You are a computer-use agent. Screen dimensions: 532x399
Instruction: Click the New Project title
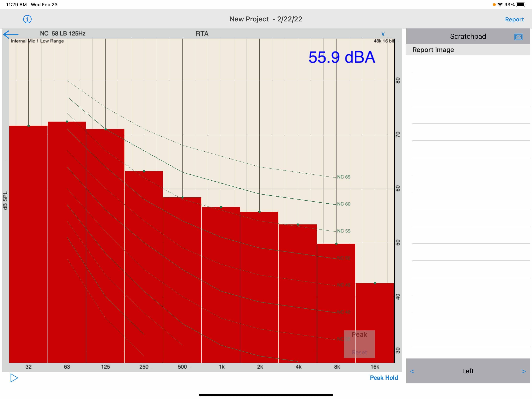click(266, 19)
